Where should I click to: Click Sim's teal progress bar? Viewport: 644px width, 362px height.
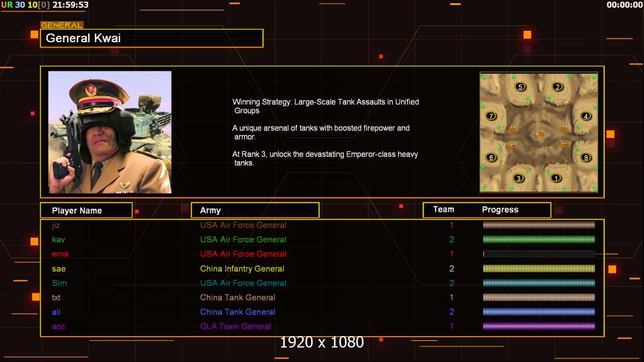click(539, 283)
